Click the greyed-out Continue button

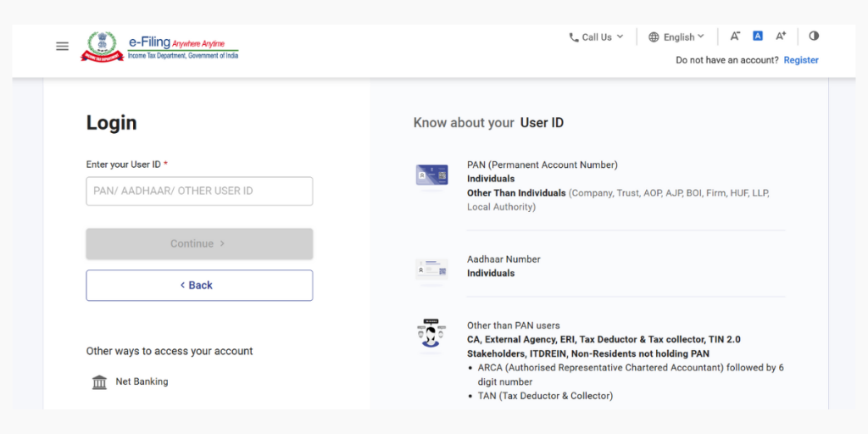point(199,243)
